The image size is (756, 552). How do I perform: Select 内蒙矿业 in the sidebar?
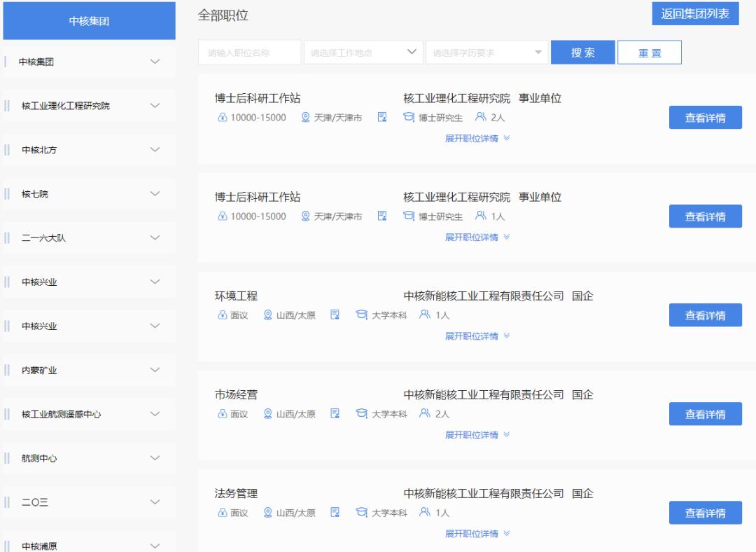[x=88, y=370]
